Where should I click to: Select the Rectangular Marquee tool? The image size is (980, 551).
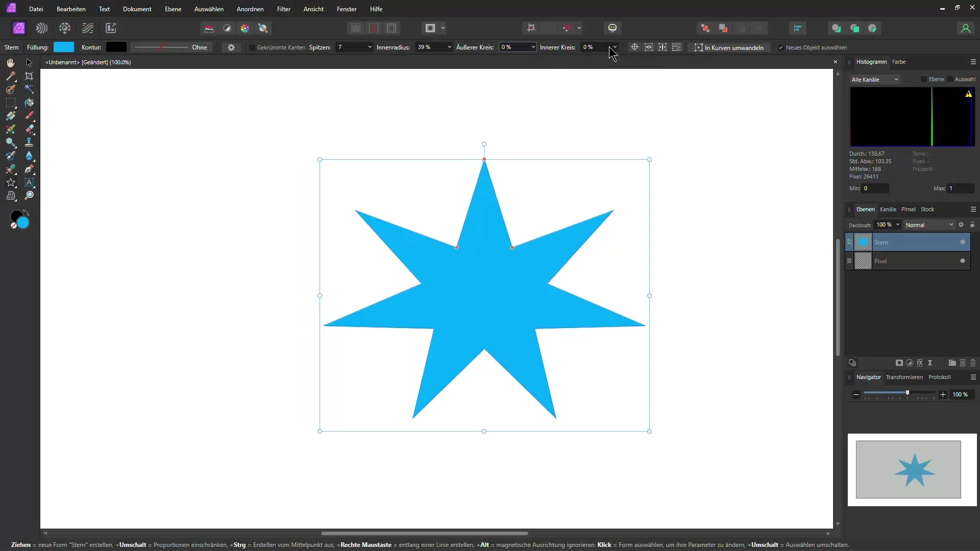11,103
